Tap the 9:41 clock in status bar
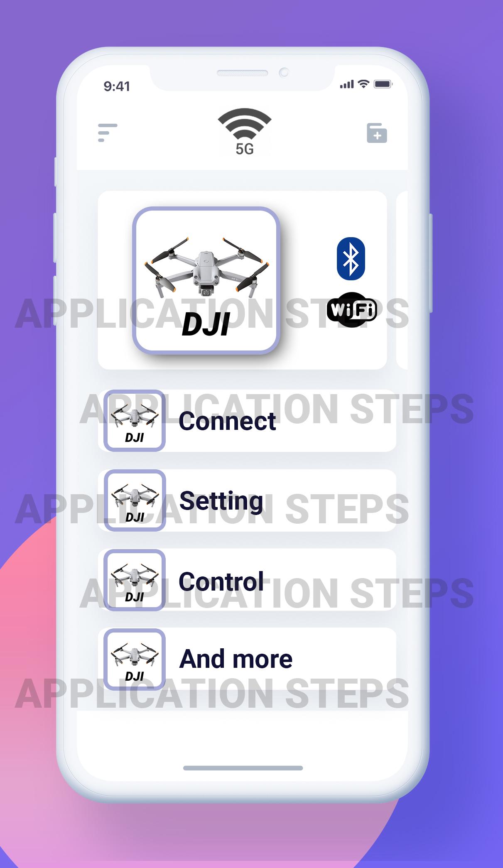This screenshot has height=868, width=503. [117, 86]
